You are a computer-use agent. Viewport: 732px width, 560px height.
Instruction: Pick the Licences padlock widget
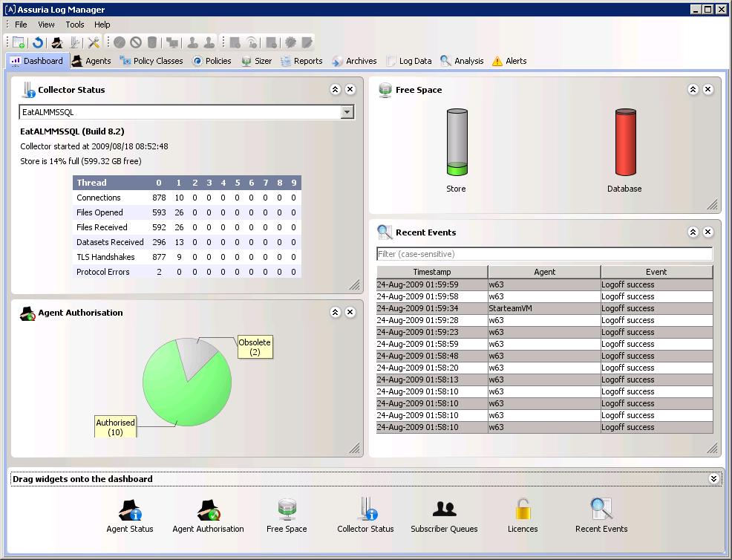point(523,510)
